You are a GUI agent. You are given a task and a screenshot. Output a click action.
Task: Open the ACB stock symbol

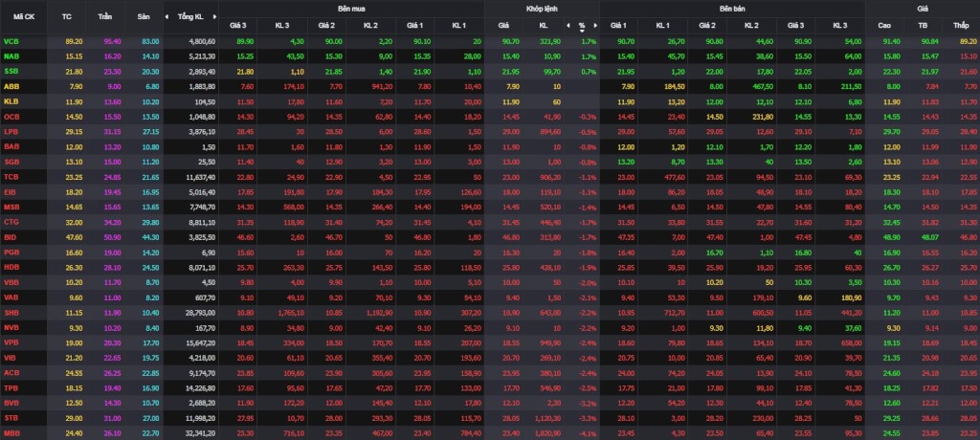[11, 372]
